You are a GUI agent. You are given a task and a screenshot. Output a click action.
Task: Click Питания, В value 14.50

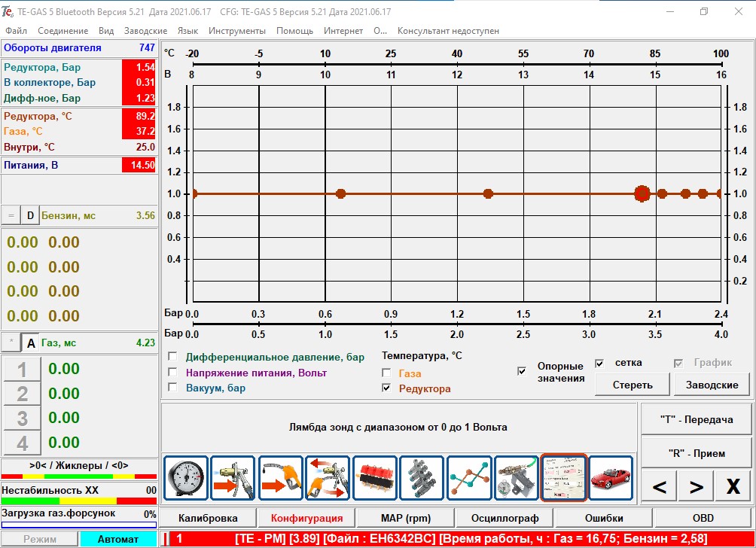coord(139,165)
